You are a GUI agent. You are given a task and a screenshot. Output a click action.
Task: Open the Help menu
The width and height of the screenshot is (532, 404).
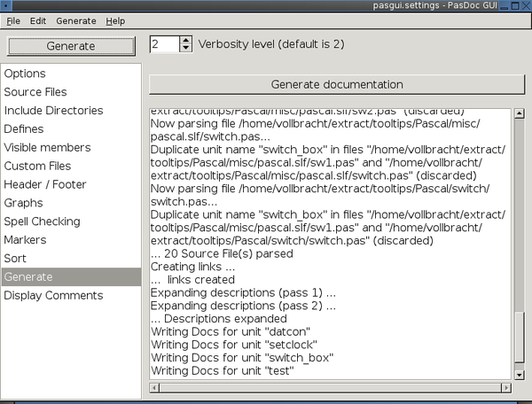click(x=115, y=21)
